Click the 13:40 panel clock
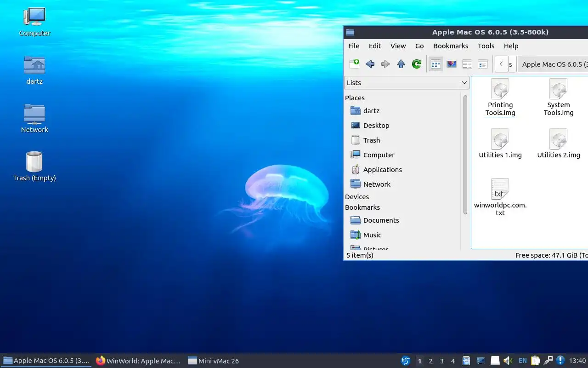This screenshot has width=588, height=368. coord(577,361)
